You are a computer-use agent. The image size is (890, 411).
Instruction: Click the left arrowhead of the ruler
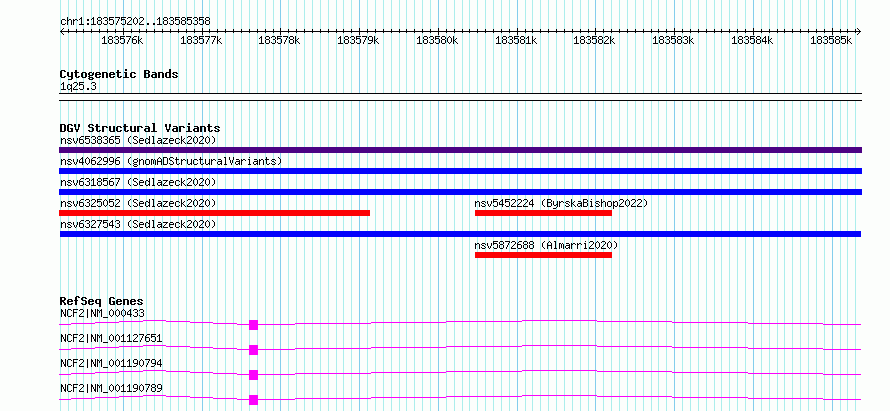[62, 31]
